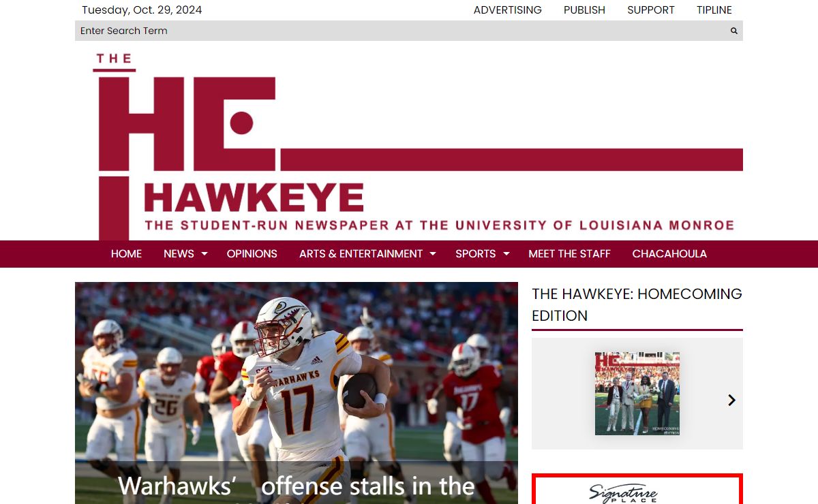Open the MEET THE STAFF page
Viewport: 818px width, 504px height.
coord(569,253)
